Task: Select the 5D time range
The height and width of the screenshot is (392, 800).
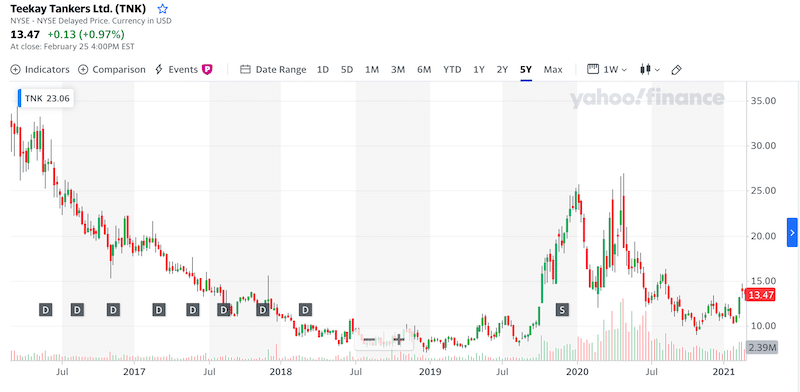Action: [347, 69]
